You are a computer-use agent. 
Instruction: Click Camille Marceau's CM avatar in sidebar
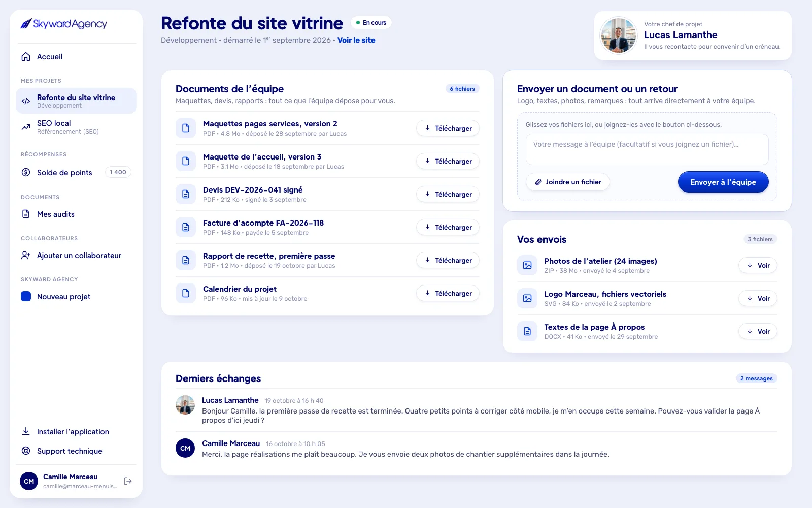click(29, 481)
